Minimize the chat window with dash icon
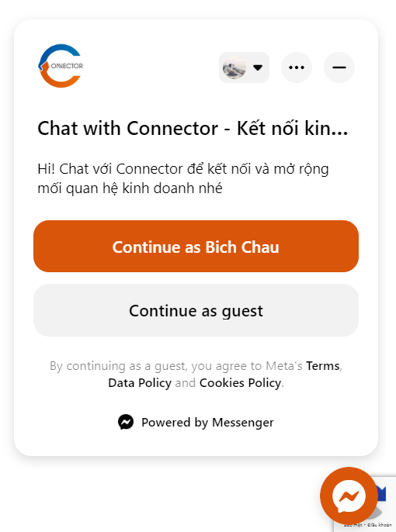This screenshot has height=532, width=396. pyautogui.click(x=339, y=67)
